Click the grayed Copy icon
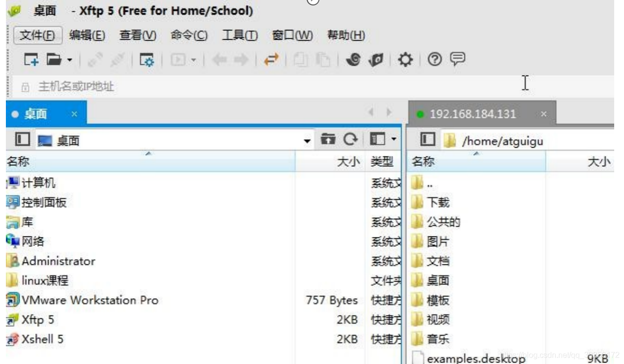 tap(301, 60)
